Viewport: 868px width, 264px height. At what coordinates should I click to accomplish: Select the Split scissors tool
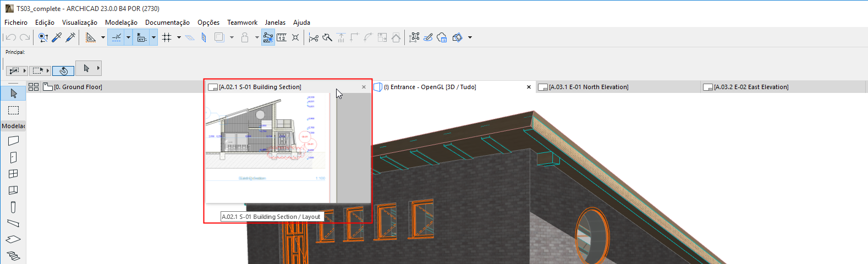coord(314,37)
